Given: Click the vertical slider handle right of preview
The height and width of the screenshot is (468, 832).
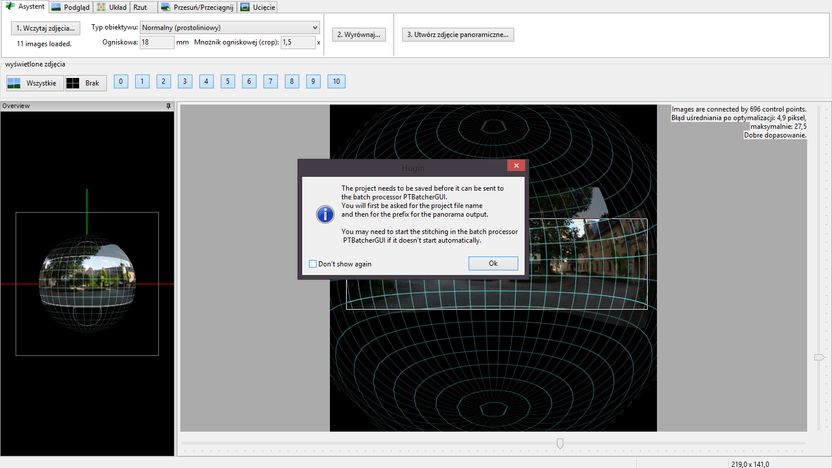Looking at the screenshot, I should [x=819, y=358].
